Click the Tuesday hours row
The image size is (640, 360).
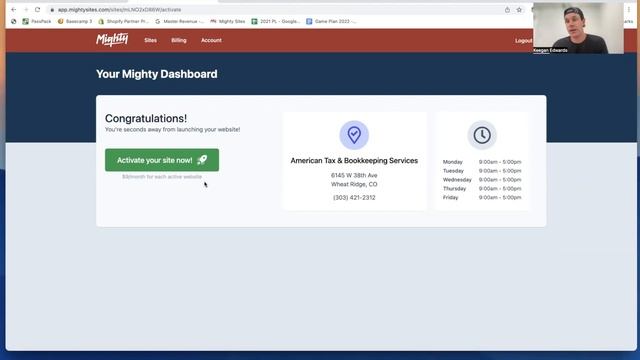[x=482, y=171]
